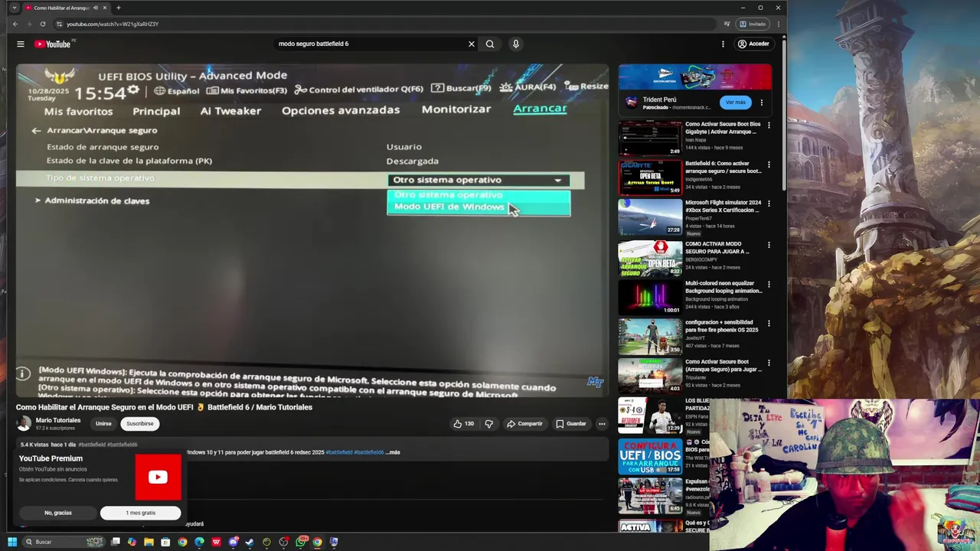Open Gigabyte Secure Boot Bios video thumbnail
The height and width of the screenshot is (551, 980).
point(650,138)
